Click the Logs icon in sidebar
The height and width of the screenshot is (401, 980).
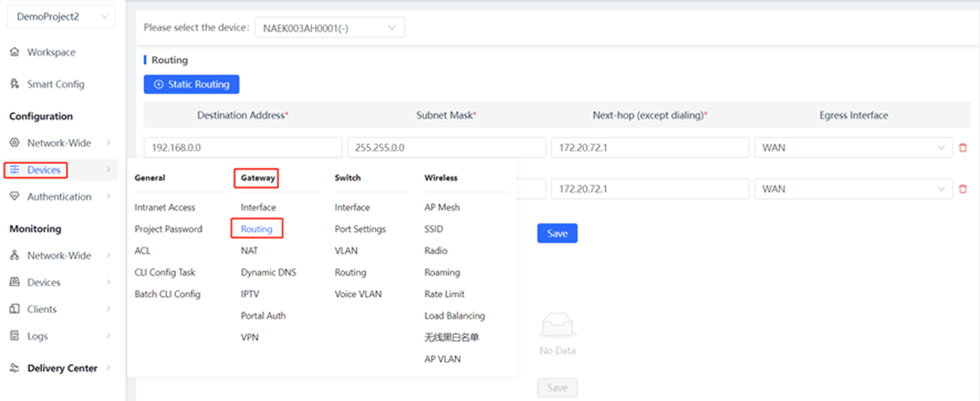[14, 336]
